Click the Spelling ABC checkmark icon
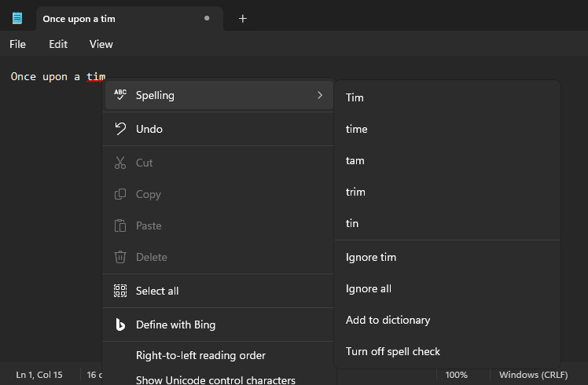The image size is (588, 385). coord(120,95)
